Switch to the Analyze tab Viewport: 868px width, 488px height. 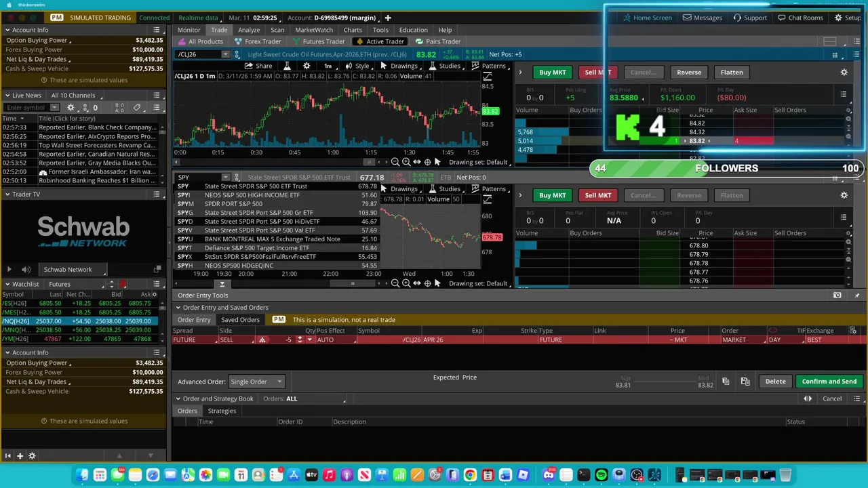(249, 30)
